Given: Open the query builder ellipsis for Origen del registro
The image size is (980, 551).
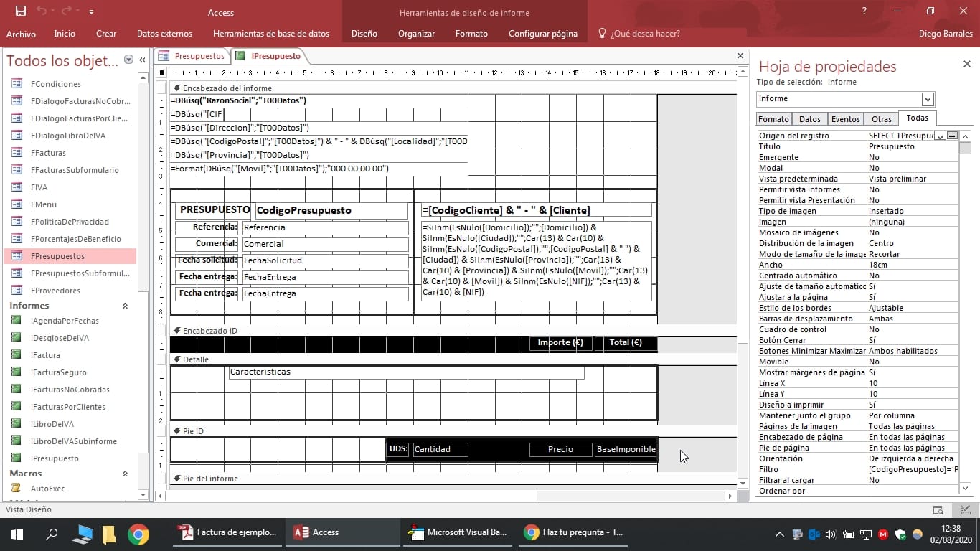Looking at the screenshot, I should click(x=952, y=136).
